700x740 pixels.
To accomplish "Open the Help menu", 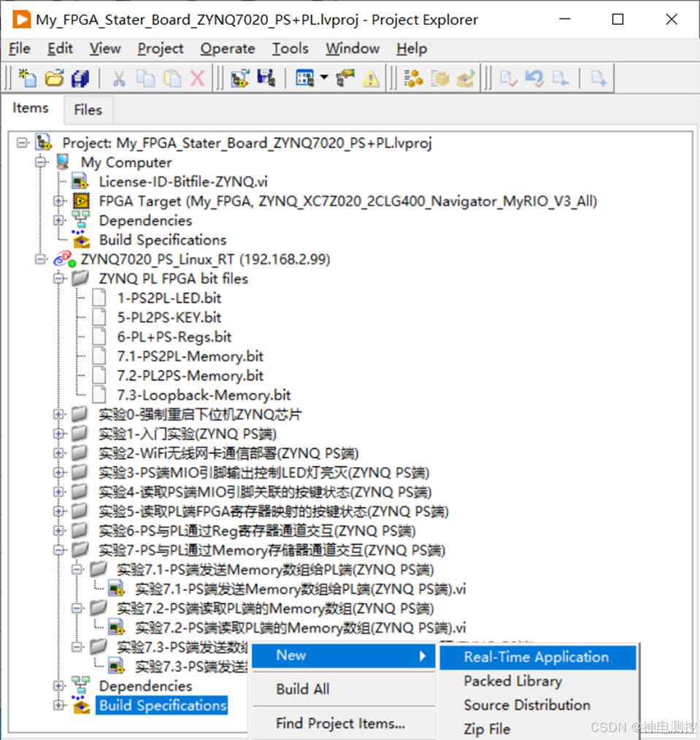I will click(x=412, y=49).
